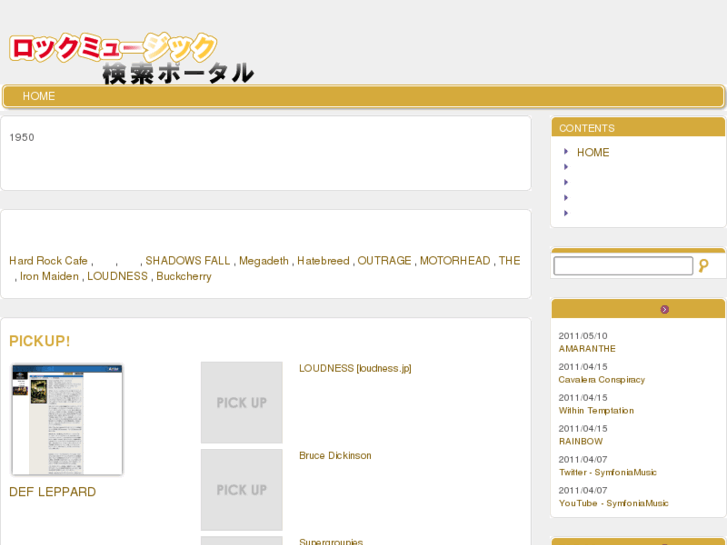727x545 pixels.
Task: Open the Cavalera Conspiracy news entry
Action: coord(601,380)
